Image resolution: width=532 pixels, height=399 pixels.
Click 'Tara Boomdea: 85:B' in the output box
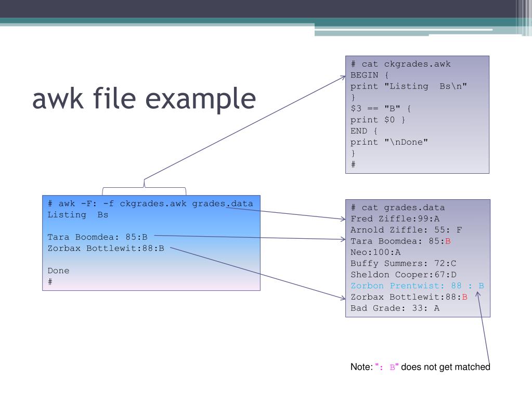[97, 237]
